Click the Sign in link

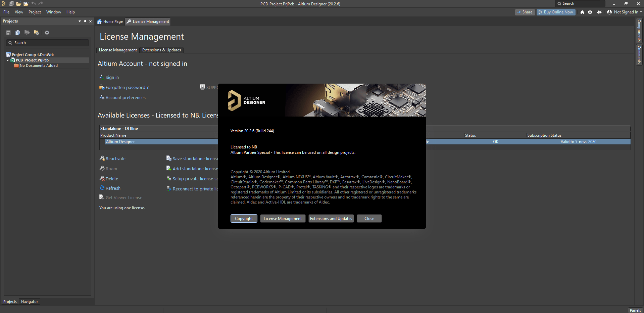(x=112, y=78)
